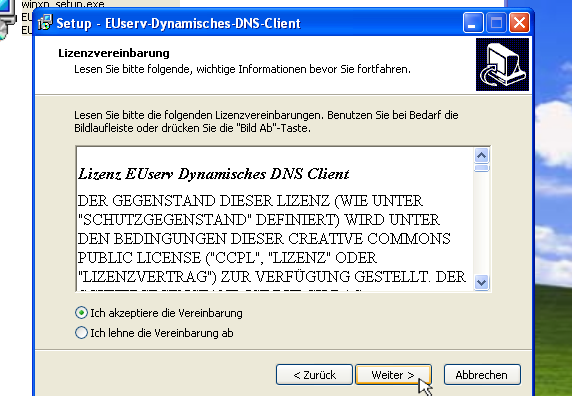The width and height of the screenshot is (572, 396).
Task: Click the Weiter > button
Action: 393,374
